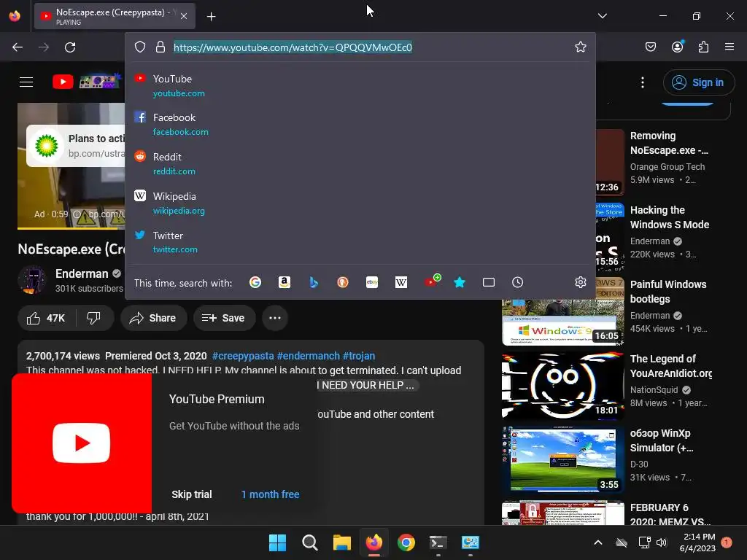Open WinXp Simulator video thumbnail
The image size is (747, 560).
point(562,460)
